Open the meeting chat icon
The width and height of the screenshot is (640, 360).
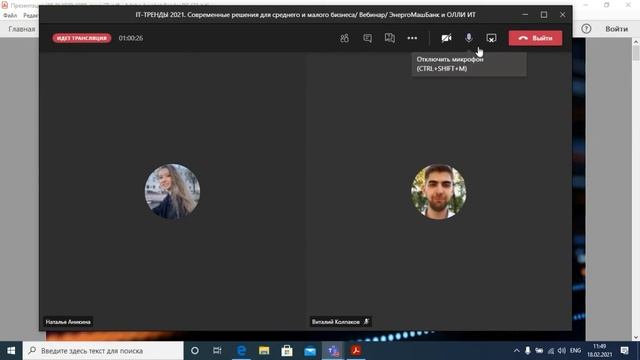[367, 38]
